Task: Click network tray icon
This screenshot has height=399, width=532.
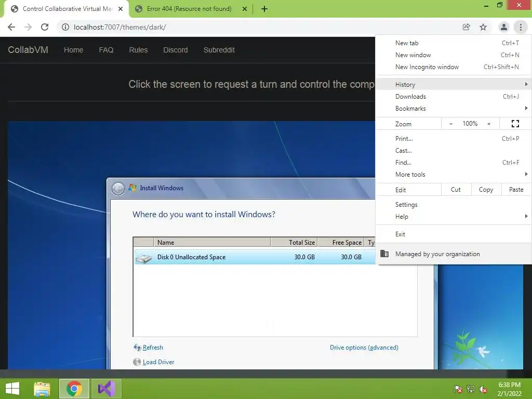Action: pyautogui.click(x=471, y=389)
